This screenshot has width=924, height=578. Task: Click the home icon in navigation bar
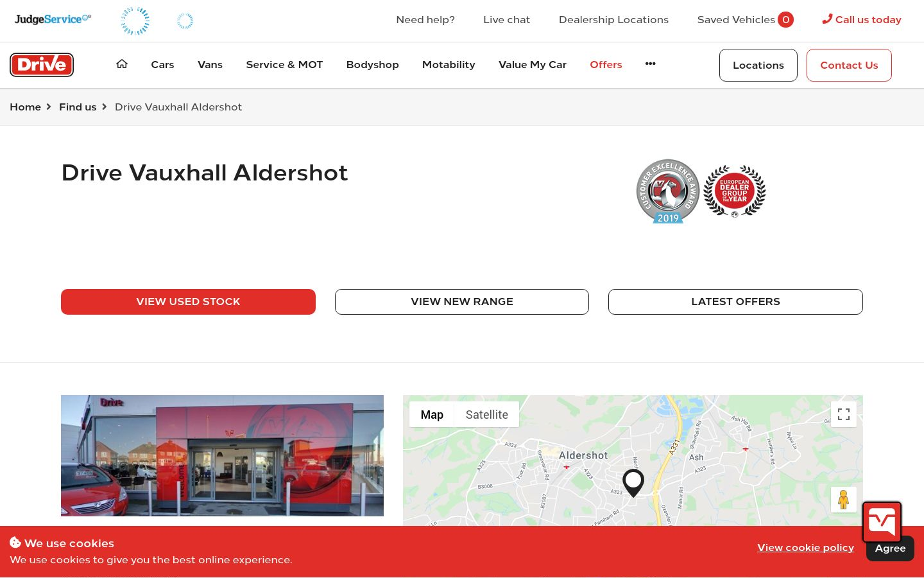tap(122, 64)
